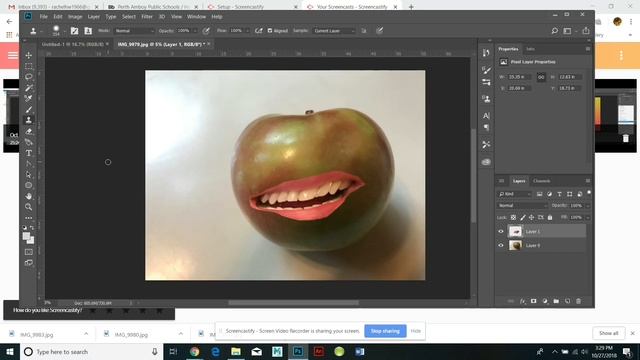Select the Clone Stamp tool in toolbox
640x360 pixels.
pyautogui.click(x=29, y=120)
